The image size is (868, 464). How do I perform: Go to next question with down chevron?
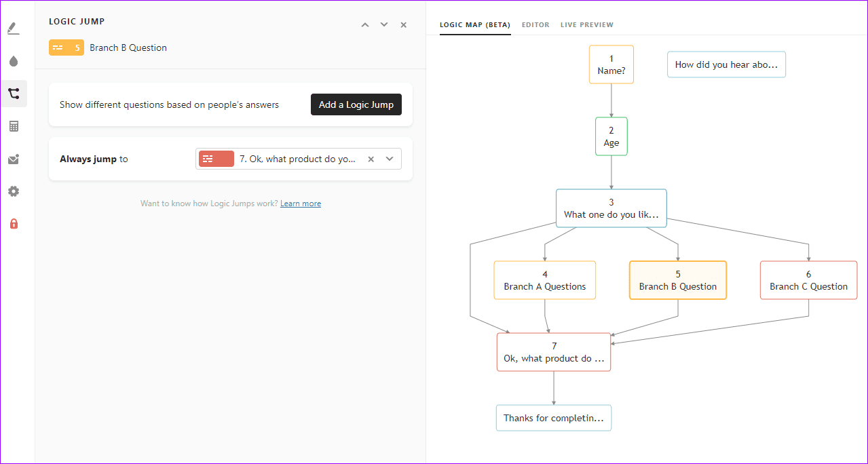384,24
